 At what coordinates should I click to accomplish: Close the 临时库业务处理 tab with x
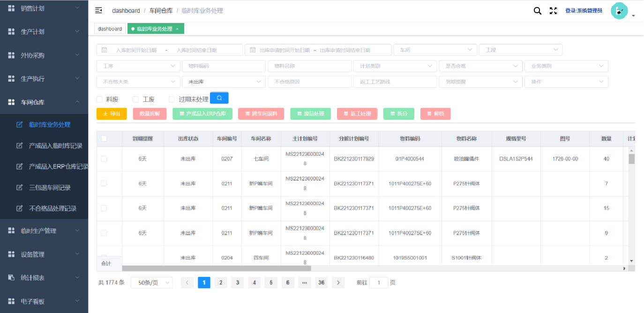[x=177, y=29]
